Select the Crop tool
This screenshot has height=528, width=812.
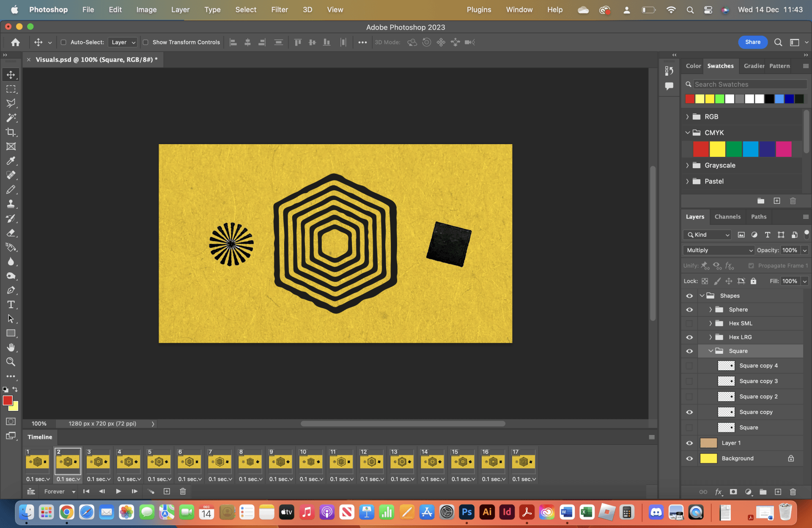click(x=11, y=132)
